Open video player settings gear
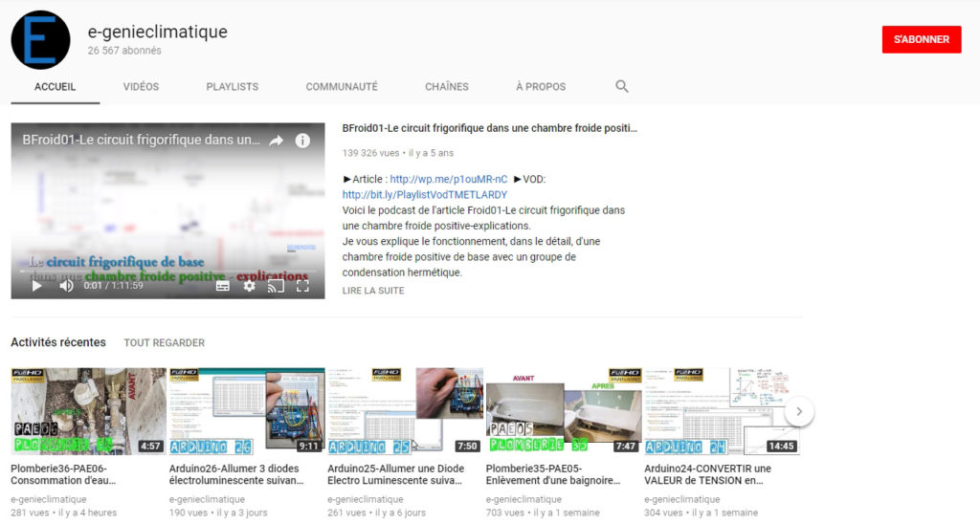 click(250, 286)
